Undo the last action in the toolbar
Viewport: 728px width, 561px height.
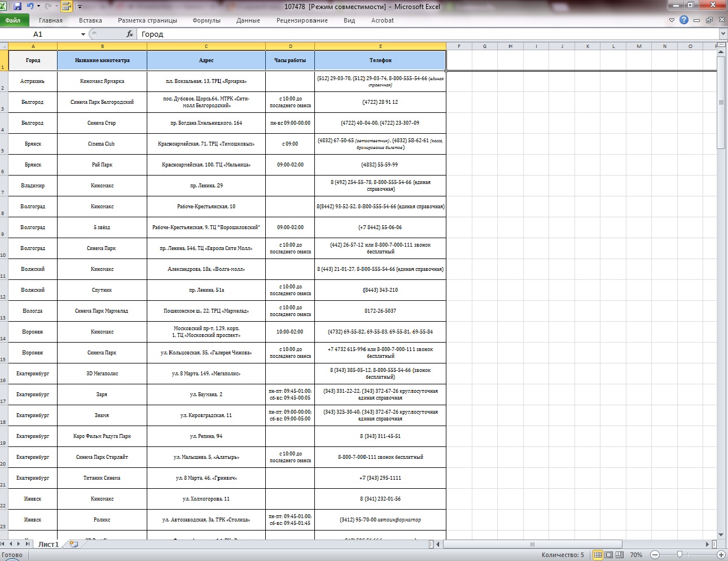point(30,6)
